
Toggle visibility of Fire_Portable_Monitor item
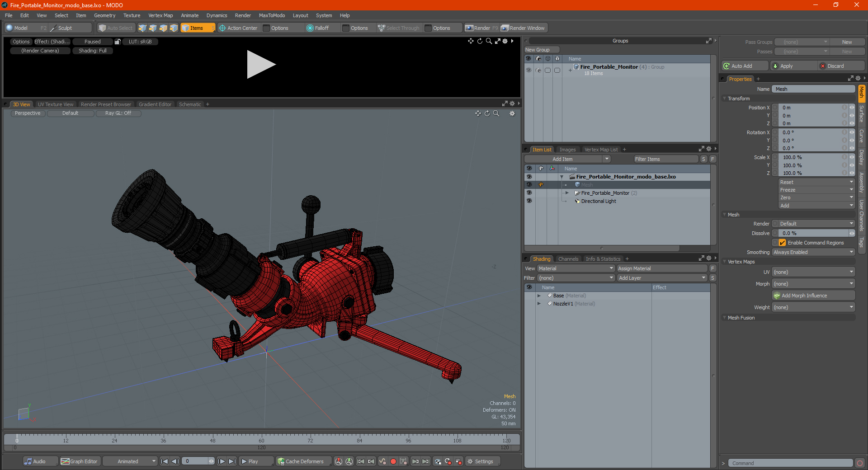click(529, 193)
